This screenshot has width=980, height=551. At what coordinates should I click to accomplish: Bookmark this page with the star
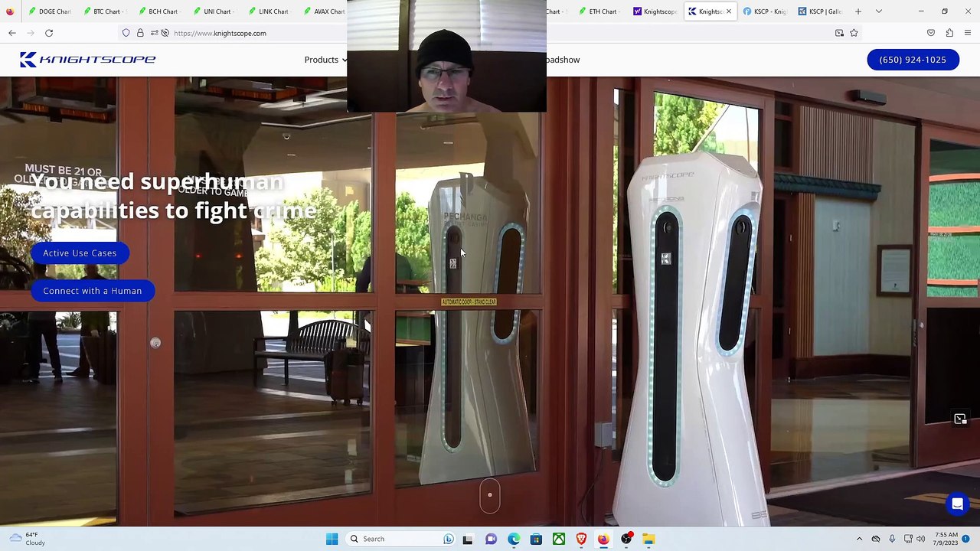click(854, 33)
